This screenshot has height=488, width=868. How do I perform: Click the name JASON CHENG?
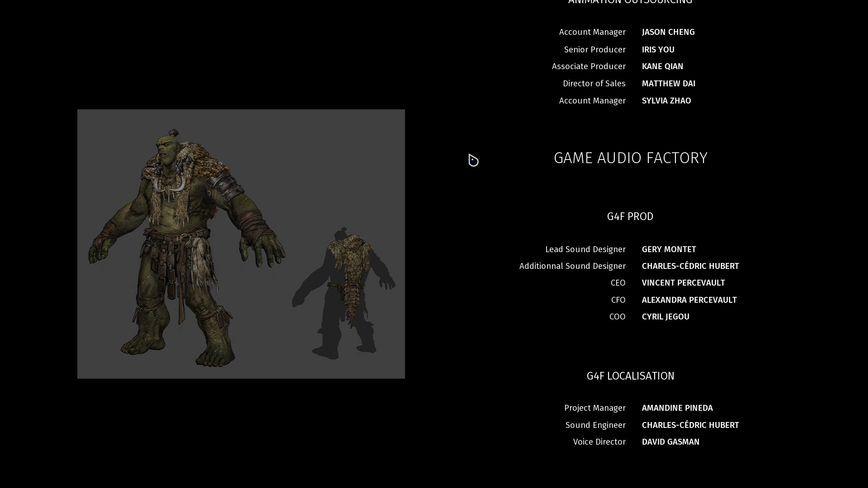pyautogui.click(x=668, y=32)
